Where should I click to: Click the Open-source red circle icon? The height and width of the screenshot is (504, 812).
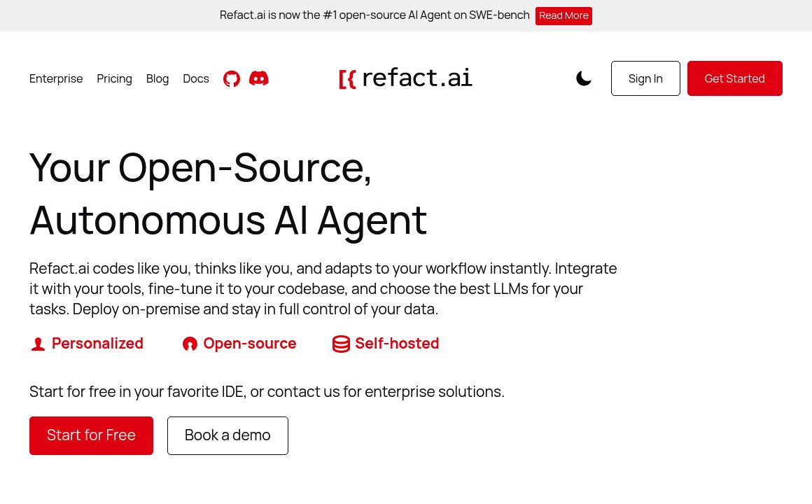coord(190,344)
